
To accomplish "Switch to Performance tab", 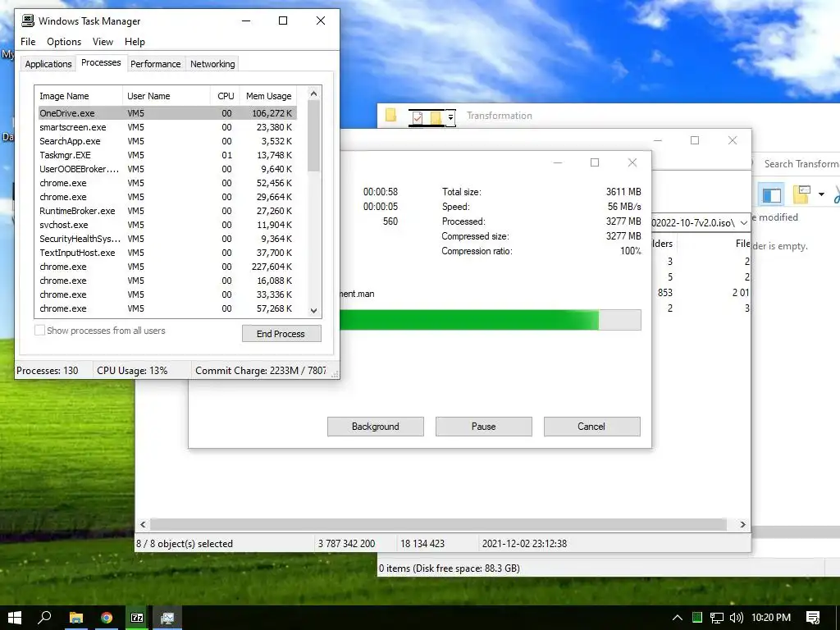I will coord(155,64).
